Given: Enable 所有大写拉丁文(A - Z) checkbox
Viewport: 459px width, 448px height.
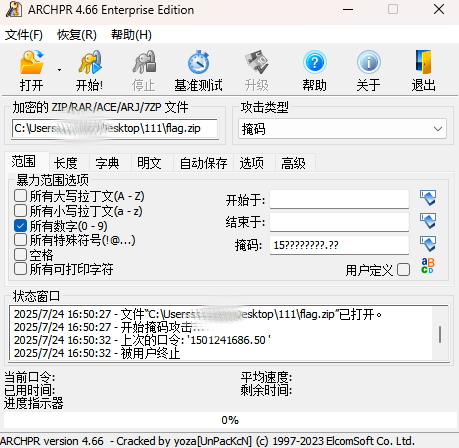Looking at the screenshot, I should (20, 196).
